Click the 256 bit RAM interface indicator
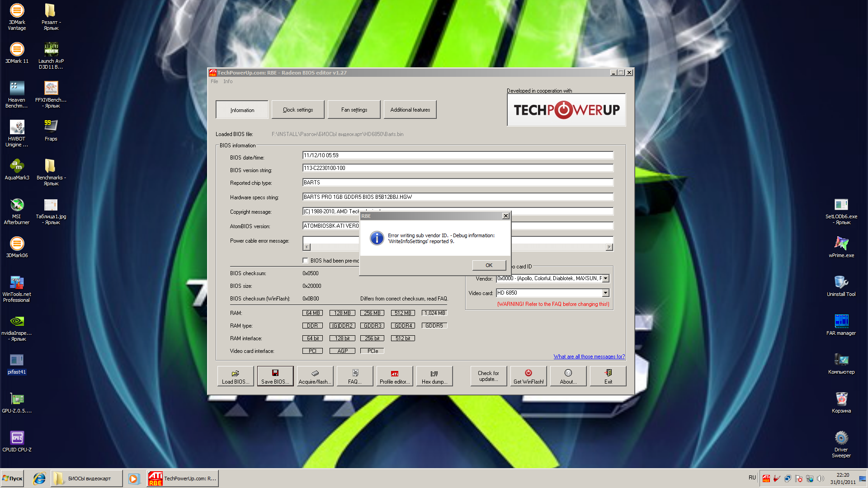Viewport: 868px width, 488px height. click(372, 338)
